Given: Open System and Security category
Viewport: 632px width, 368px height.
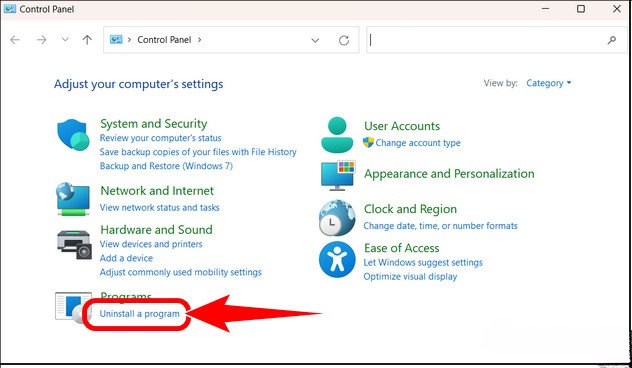Looking at the screenshot, I should (x=154, y=123).
